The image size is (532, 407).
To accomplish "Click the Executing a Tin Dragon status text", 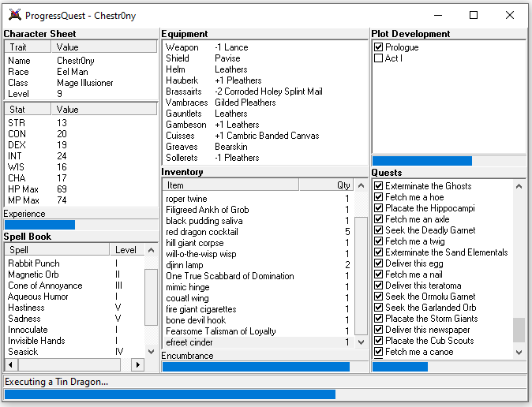I will tap(56, 382).
